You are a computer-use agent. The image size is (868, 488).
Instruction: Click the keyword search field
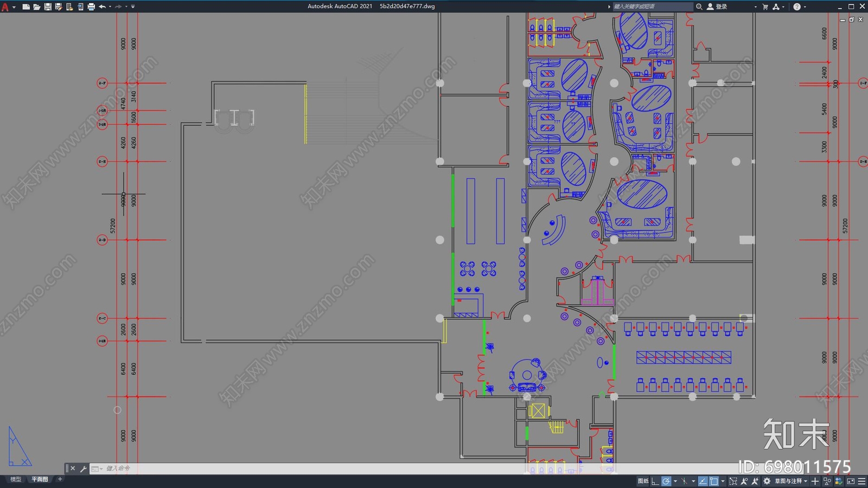[653, 7]
